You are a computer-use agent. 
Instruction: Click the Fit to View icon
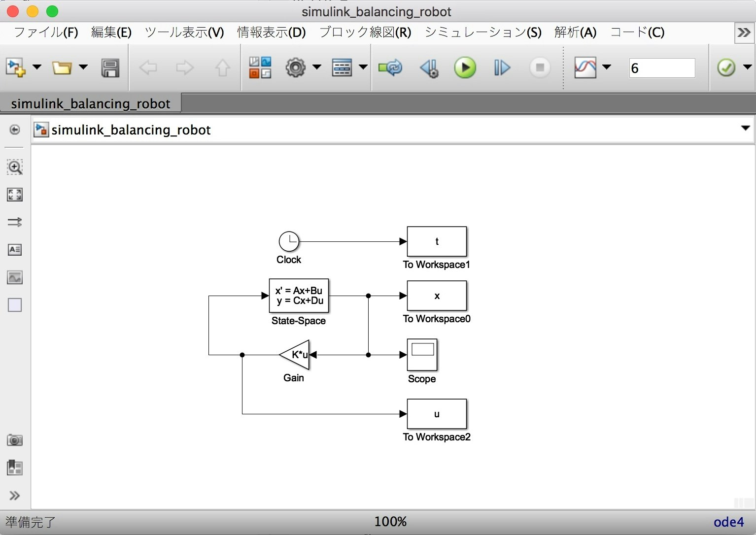point(15,195)
